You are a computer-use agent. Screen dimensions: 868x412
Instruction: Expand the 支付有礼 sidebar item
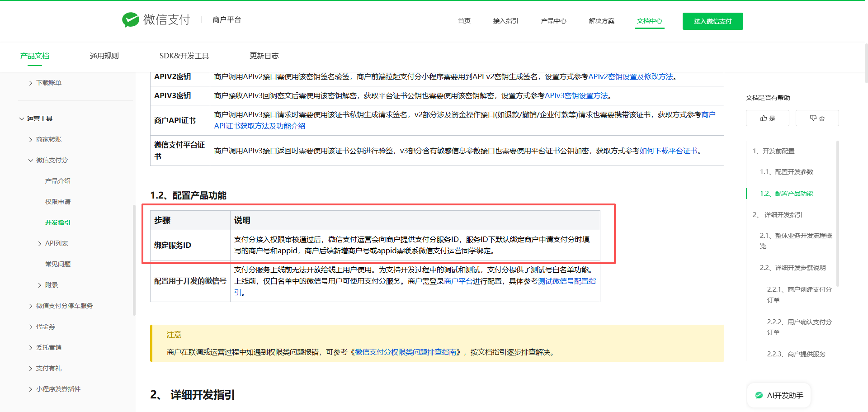click(x=31, y=368)
